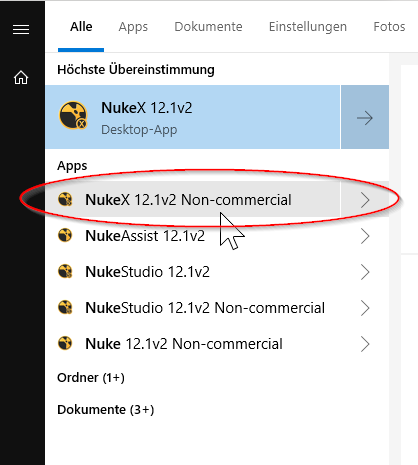Expand chevron for Nuke 12.1v2 Non-commercial
The width and height of the screenshot is (418, 465).
(365, 344)
